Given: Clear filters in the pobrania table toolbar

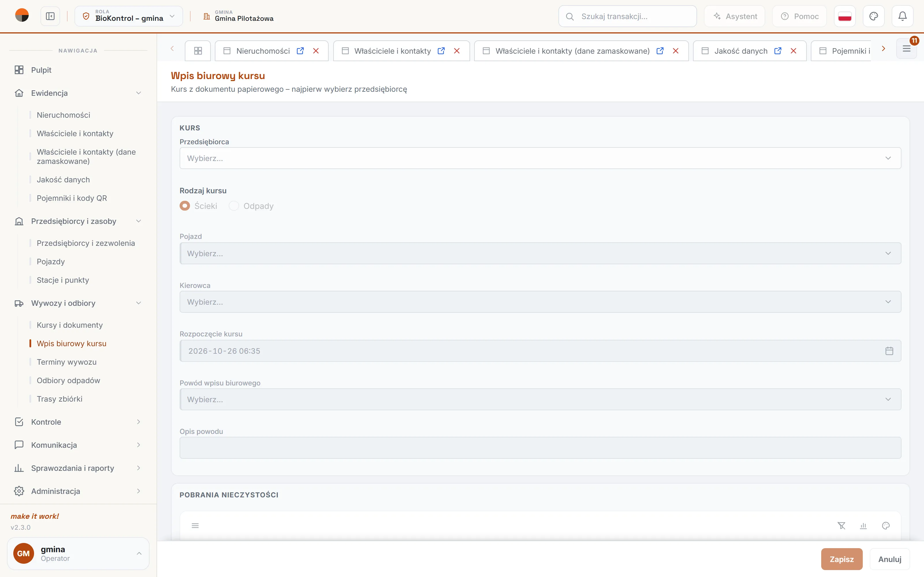Looking at the screenshot, I should click(x=841, y=525).
